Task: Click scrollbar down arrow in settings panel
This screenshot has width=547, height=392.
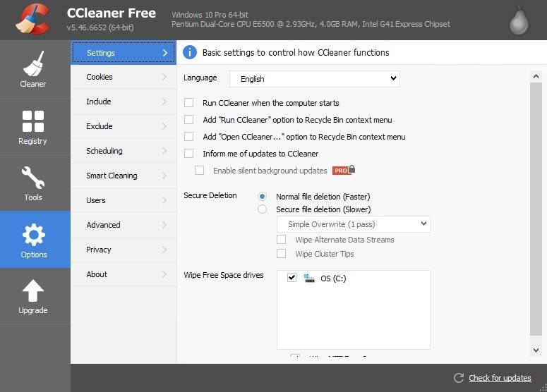Action: tap(536, 350)
